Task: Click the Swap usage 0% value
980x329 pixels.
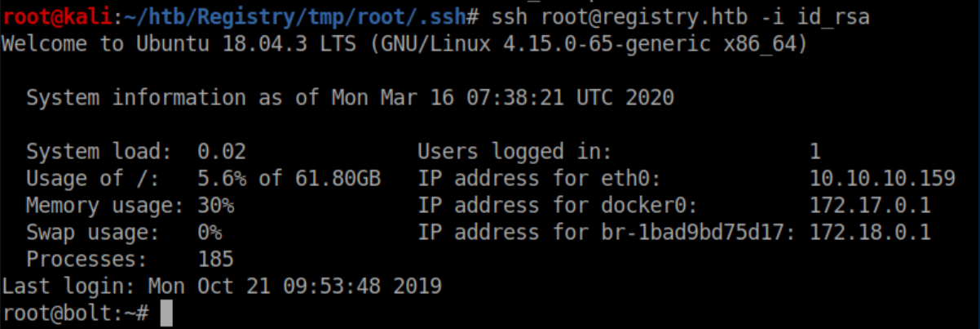Action: pos(210,233)
